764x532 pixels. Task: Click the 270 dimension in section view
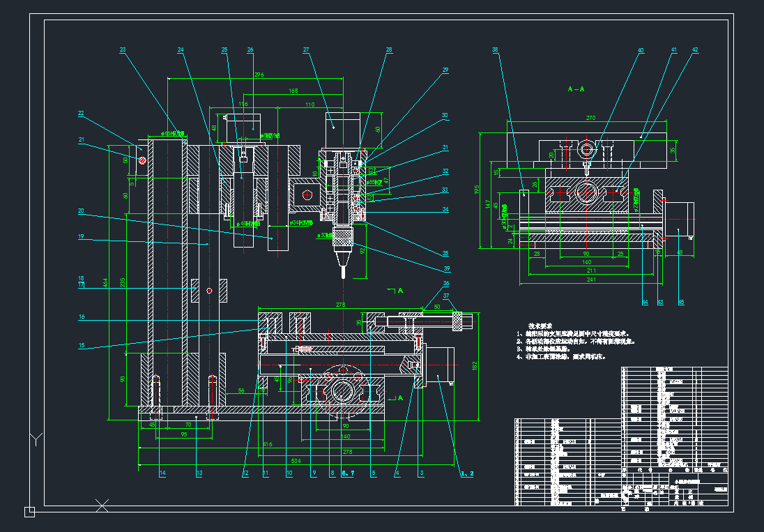point(590,119)
